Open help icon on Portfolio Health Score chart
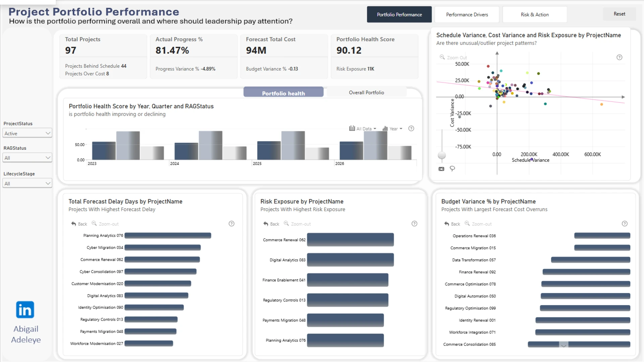This screenshot has width=644, height=362. click(x=411, y=128)
